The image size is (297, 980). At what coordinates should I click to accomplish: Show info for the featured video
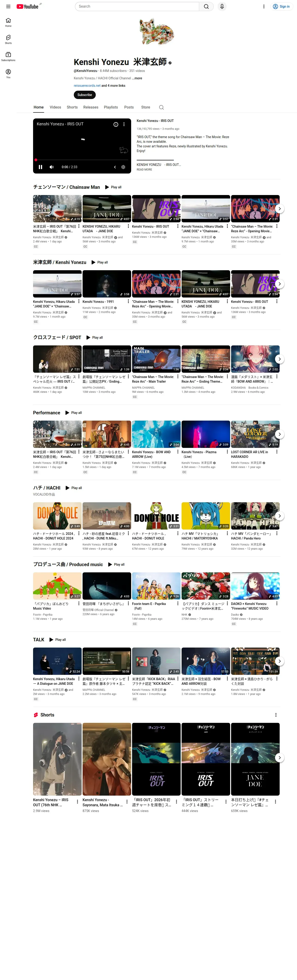[116, 124]
